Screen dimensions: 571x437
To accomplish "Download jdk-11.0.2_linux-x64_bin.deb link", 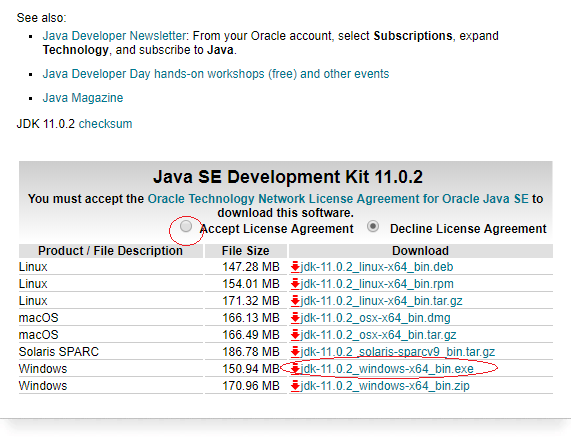I will point(377,267).
